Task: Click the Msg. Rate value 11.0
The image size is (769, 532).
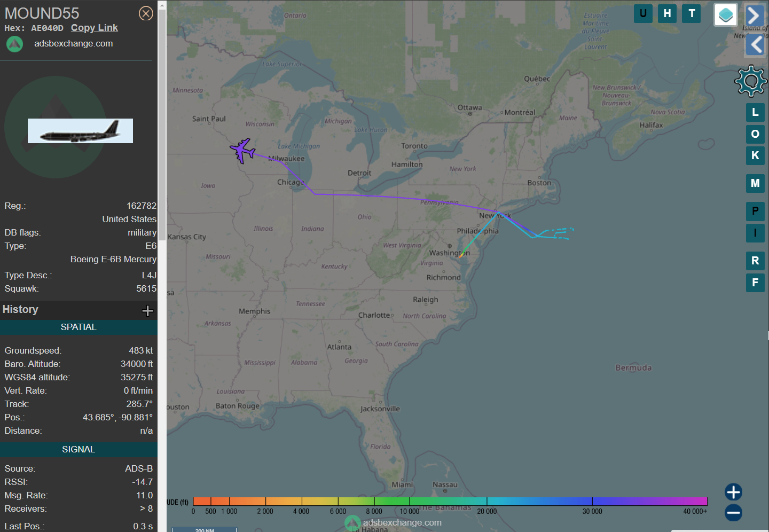Action: [144, 495]
